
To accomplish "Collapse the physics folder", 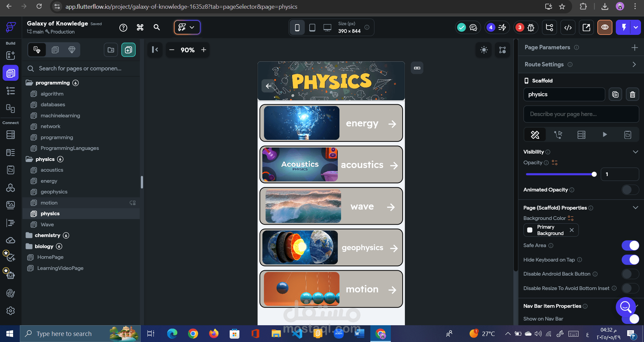I will 29,159.
